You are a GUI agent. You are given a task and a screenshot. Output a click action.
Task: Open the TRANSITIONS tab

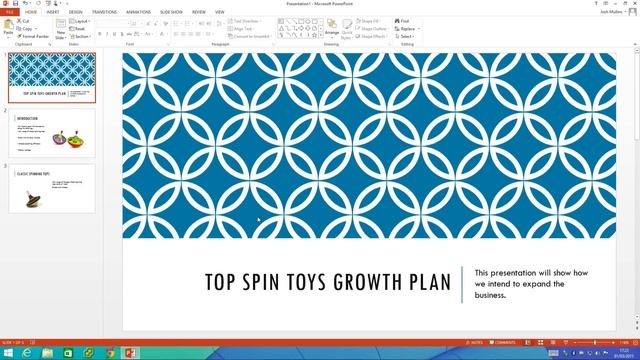click(x=104, y=12)
